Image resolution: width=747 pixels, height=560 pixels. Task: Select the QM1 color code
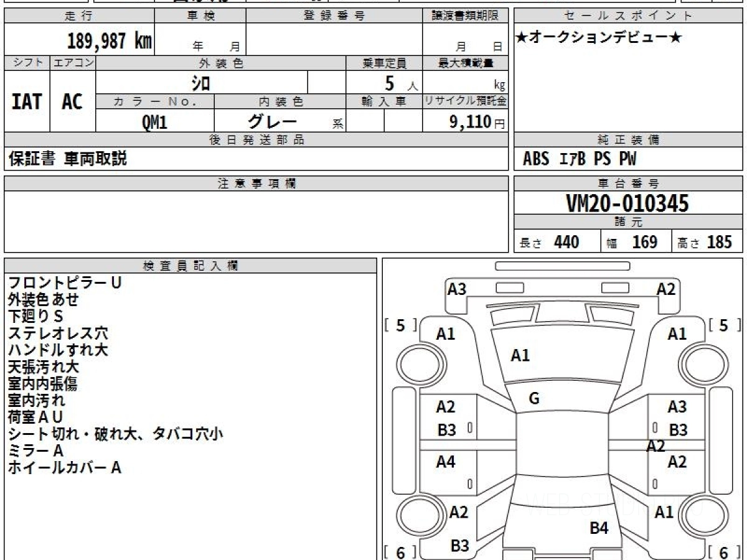click(x=154, y=122)
